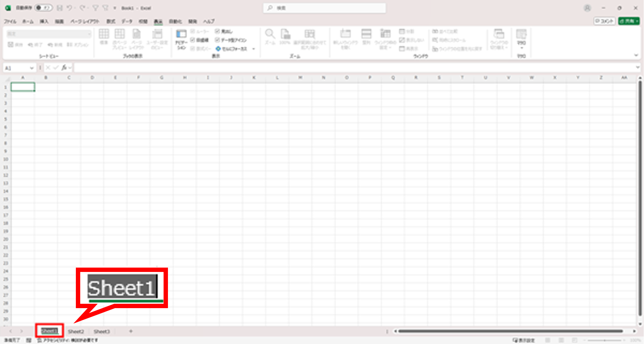The height and width of the screenshot is (344, 644).
Task: Toggle the AutoSave switch
Action: point(43,8)
